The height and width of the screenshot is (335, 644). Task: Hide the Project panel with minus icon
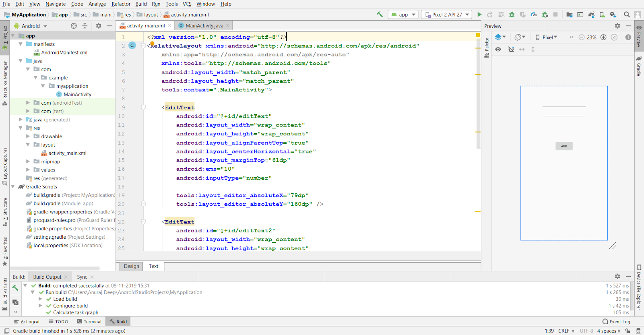coord(109,26)
